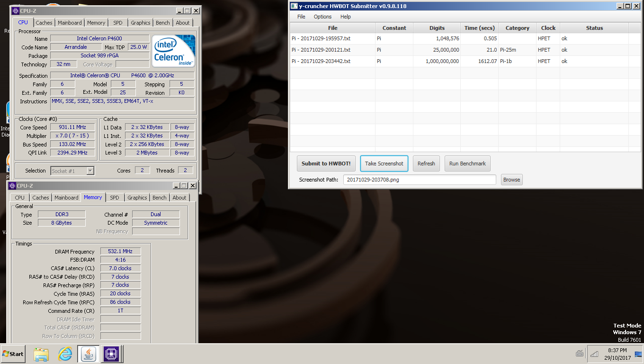
Task: Click the Take Screenshot button
Action: point(384,164)
